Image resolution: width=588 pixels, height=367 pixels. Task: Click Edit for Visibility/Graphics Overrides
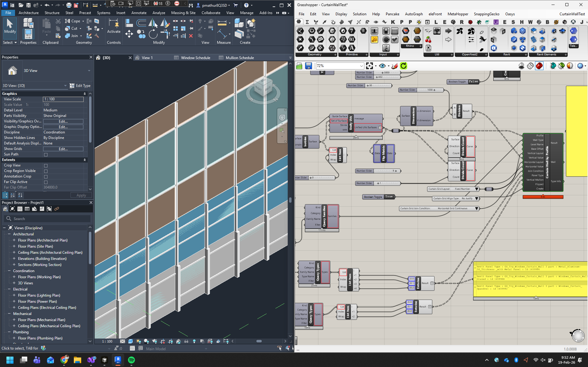coord(63,122)
